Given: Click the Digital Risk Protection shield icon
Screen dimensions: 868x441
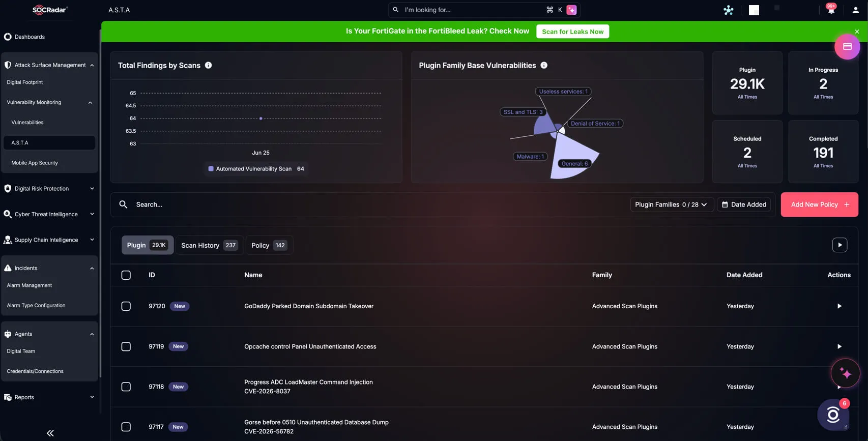Looking at the screenshot, I should tap(8, 189).
